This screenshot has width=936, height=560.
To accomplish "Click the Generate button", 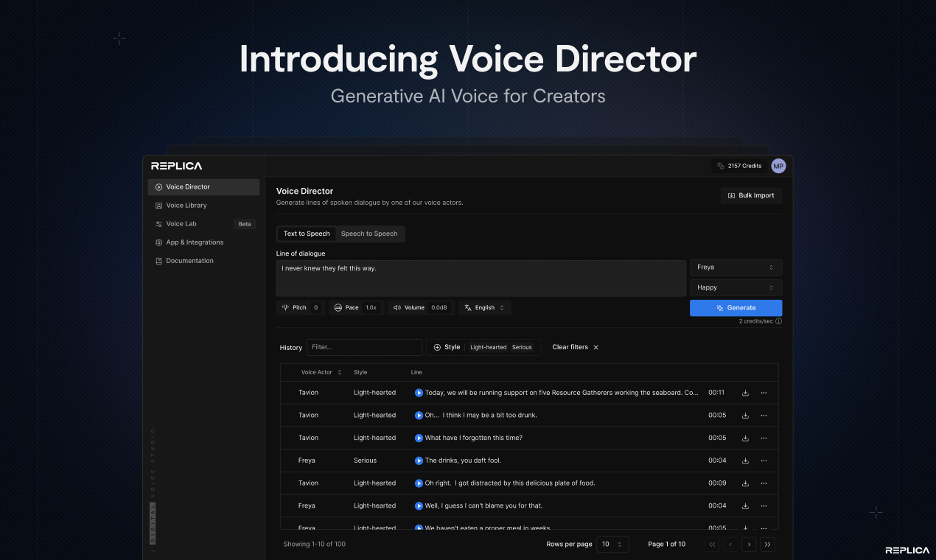I will click(736, 307).
